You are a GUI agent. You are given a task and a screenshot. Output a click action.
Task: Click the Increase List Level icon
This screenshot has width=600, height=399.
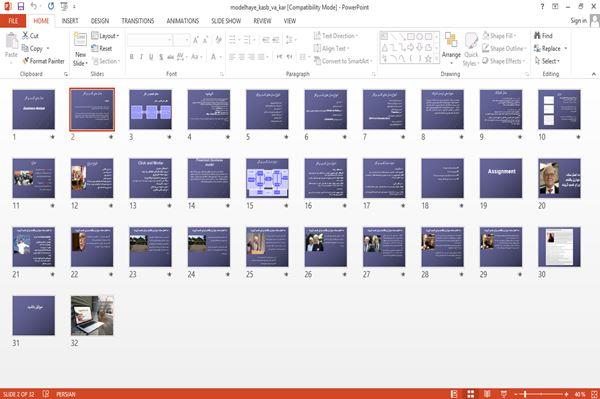pos(276,40)
